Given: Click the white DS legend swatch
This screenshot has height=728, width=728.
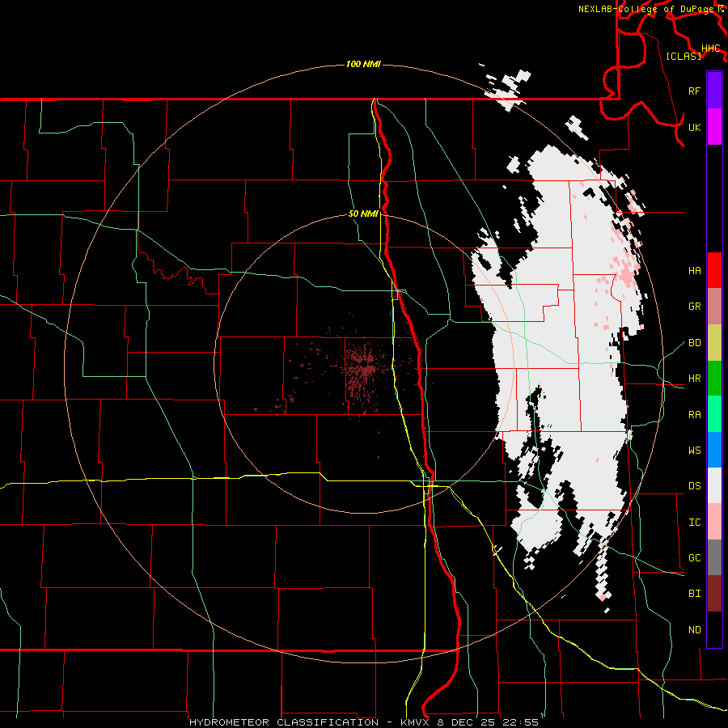Looking at the screenshot, I should (714, 485).
